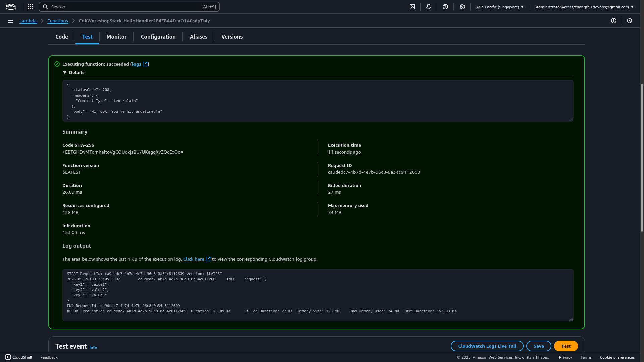This screenshot has height=362, width=644.
Task: Open the info panel icon
Action: tap(614, 21)
